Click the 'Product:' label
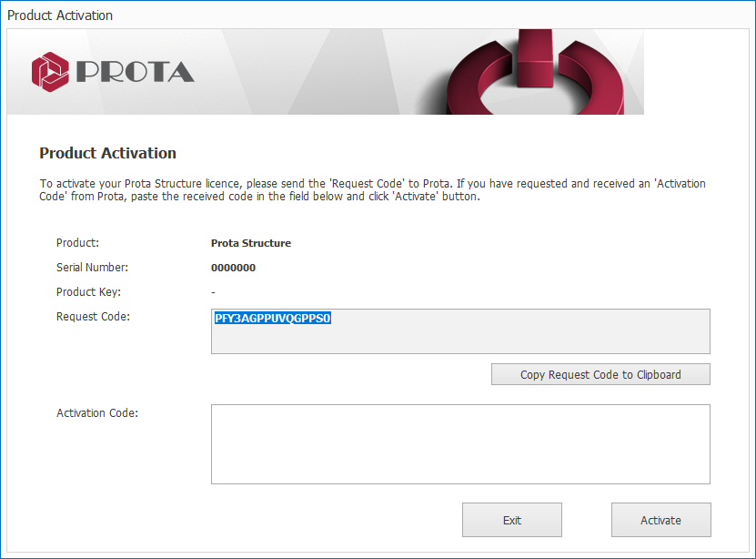The image size is (756, 559). (x=77, y=242)
